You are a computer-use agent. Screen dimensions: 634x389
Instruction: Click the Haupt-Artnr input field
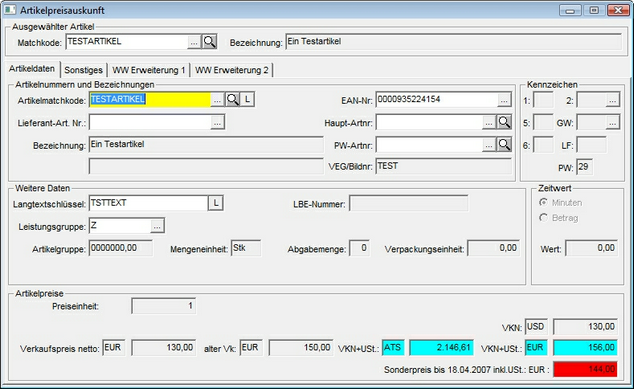click(x=429, y=122)
